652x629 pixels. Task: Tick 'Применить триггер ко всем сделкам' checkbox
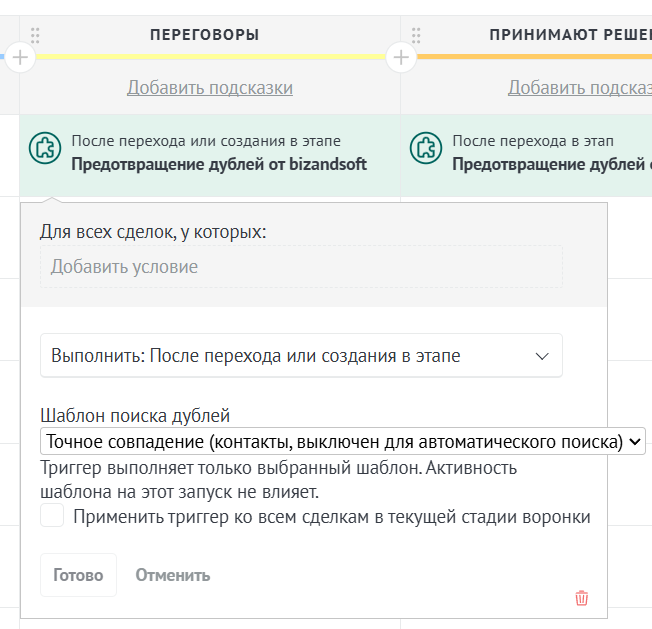coord(52,515)
